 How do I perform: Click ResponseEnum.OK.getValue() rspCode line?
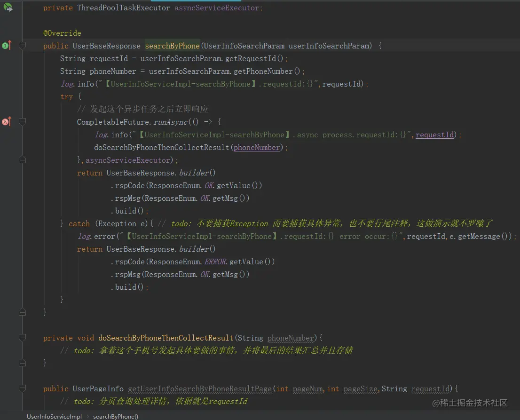(186, 185)
